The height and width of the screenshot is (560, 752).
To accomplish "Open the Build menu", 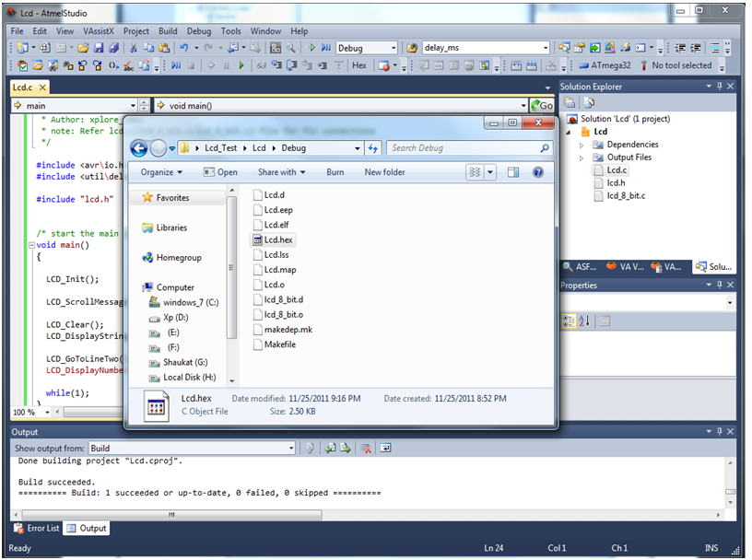I will (168, 31).
